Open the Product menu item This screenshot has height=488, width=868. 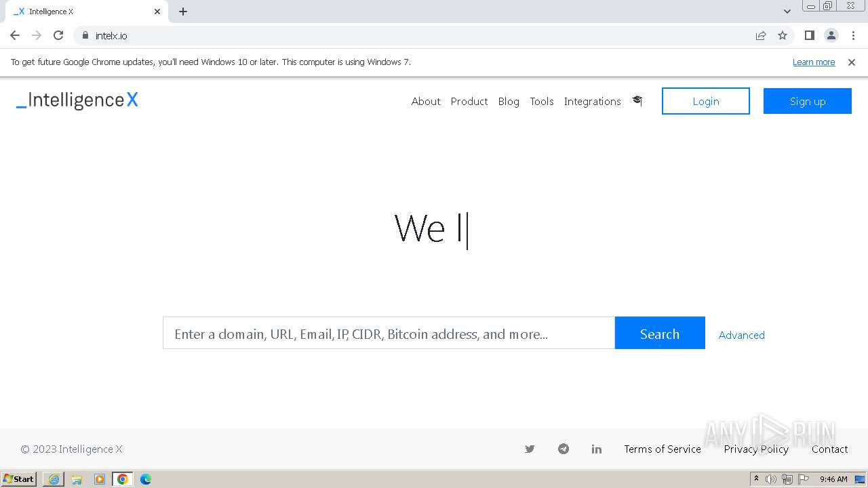469,101
